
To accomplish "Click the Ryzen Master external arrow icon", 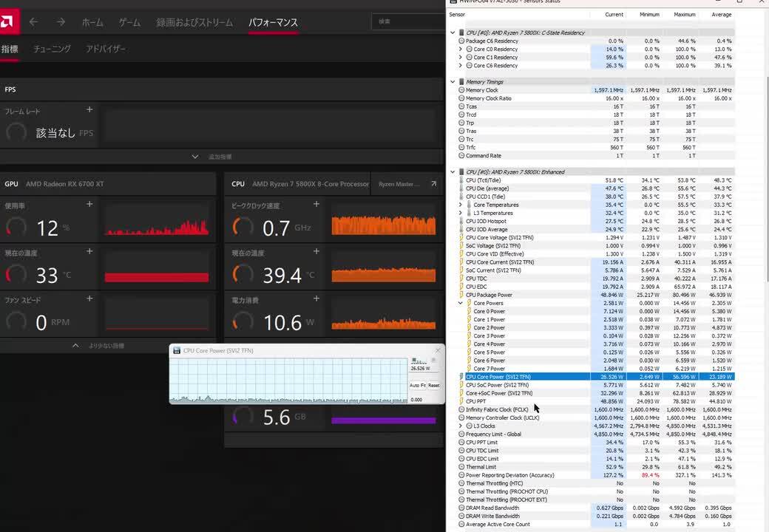I will (x=433, y=184).
